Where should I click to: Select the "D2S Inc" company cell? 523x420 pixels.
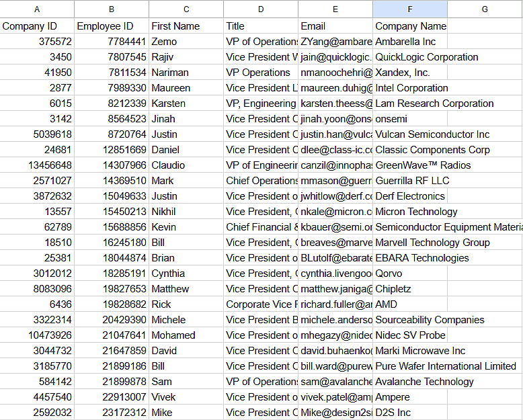click(410, 413)
